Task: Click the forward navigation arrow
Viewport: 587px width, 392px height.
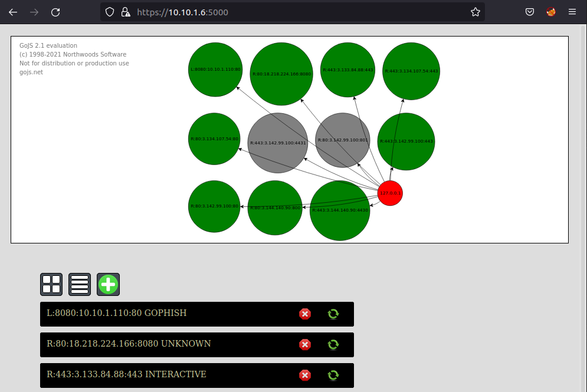Action: tap(34, 12)
